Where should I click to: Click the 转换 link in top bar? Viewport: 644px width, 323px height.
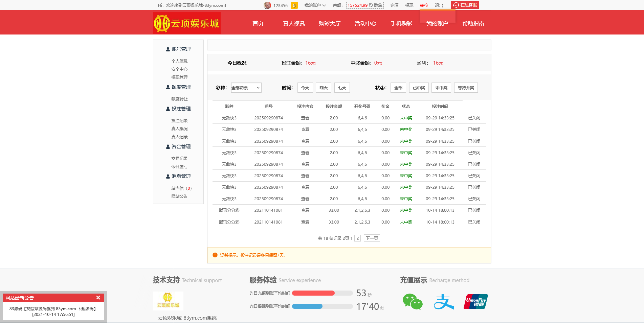(x=424, y=5)
